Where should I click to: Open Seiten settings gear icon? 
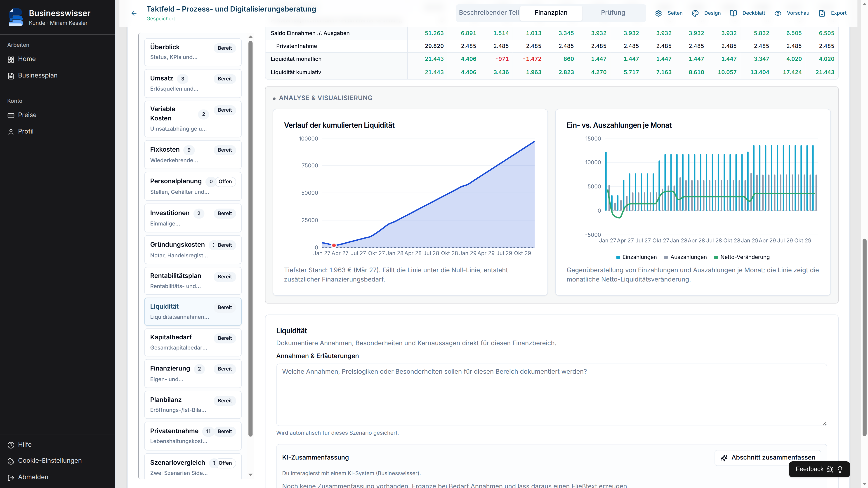click(x=658, y=13)
